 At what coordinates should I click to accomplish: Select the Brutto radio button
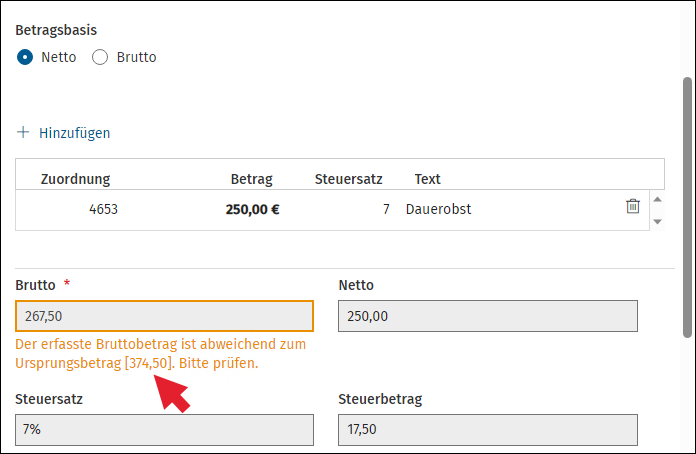pos(100,57)
